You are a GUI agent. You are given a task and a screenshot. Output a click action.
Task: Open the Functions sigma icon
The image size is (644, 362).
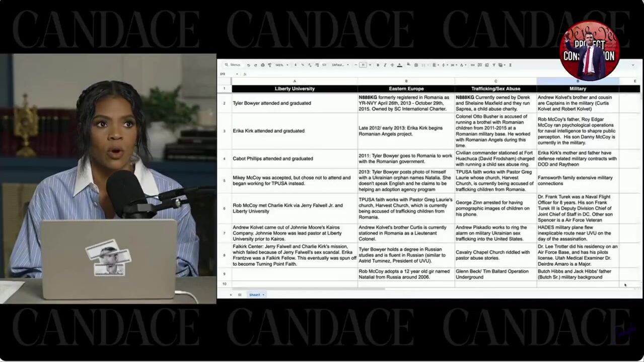(x=510, y=65)
